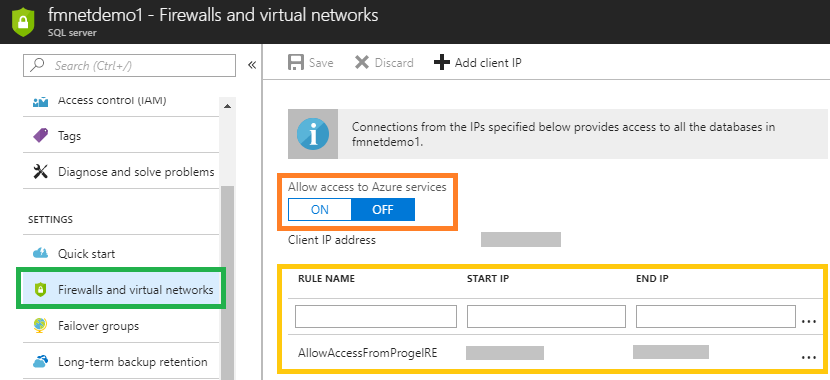
Task: Focus the Search (Ctrl+/) input field
Action: 129,66
